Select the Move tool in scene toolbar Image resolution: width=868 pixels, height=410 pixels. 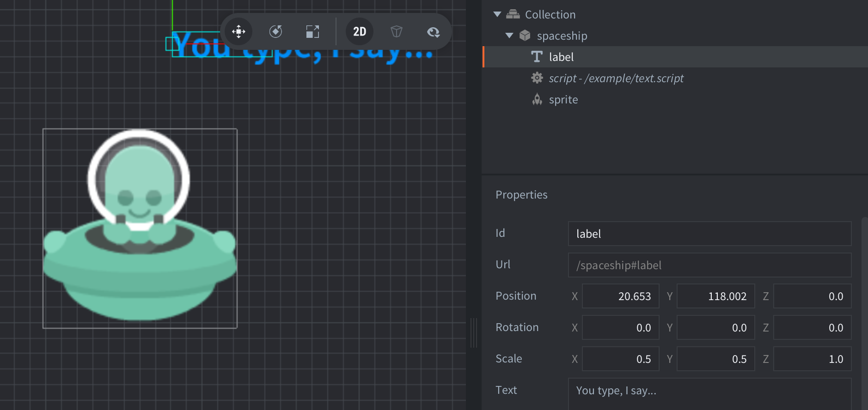click(238, 31)
